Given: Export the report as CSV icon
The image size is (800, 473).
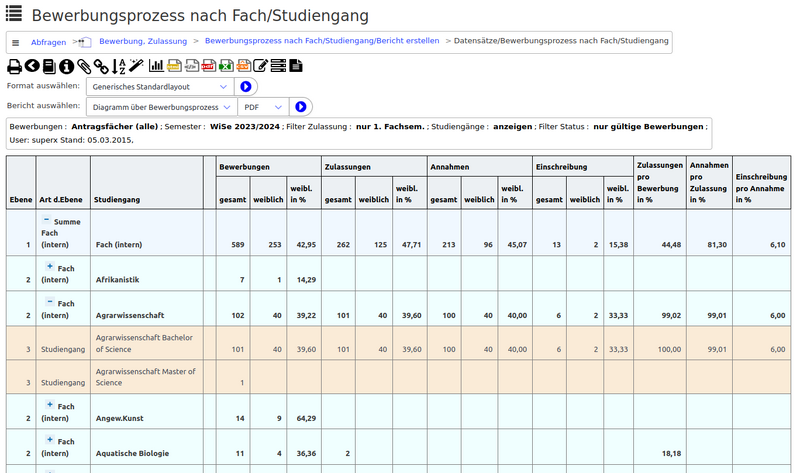Looking at the screenshot, I should point(243,65).
